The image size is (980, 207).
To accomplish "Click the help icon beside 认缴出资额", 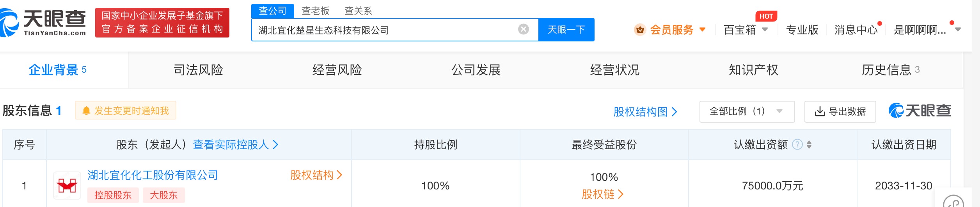I will (797, 145).
